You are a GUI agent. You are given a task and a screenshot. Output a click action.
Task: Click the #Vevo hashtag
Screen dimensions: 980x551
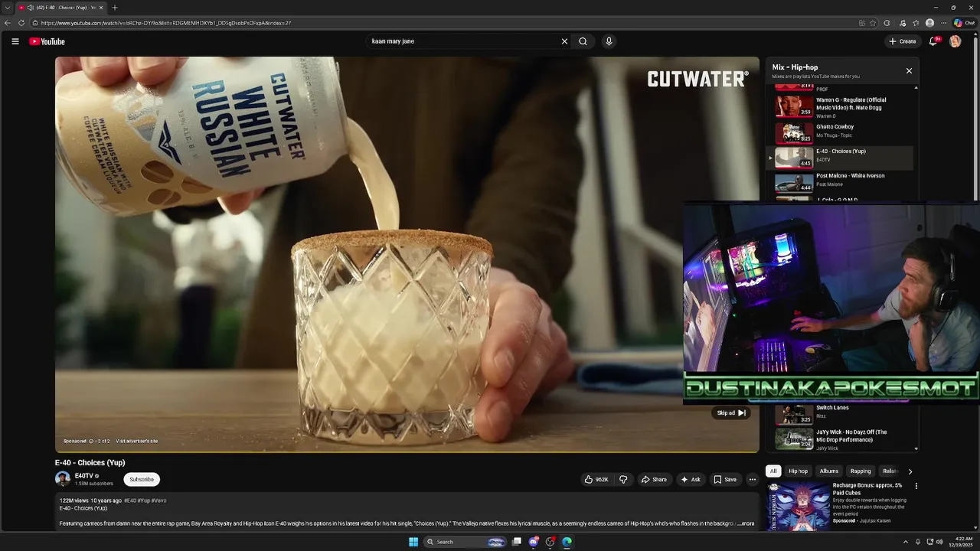tap(158, 500)
